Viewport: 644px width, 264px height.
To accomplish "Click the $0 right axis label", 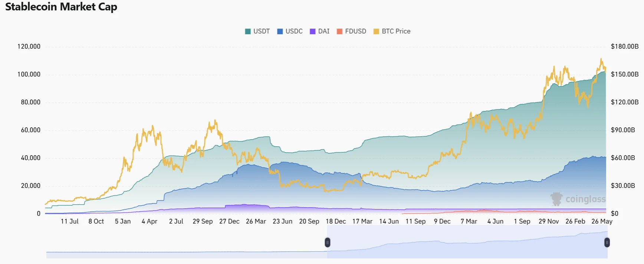I will pos(615,214).
